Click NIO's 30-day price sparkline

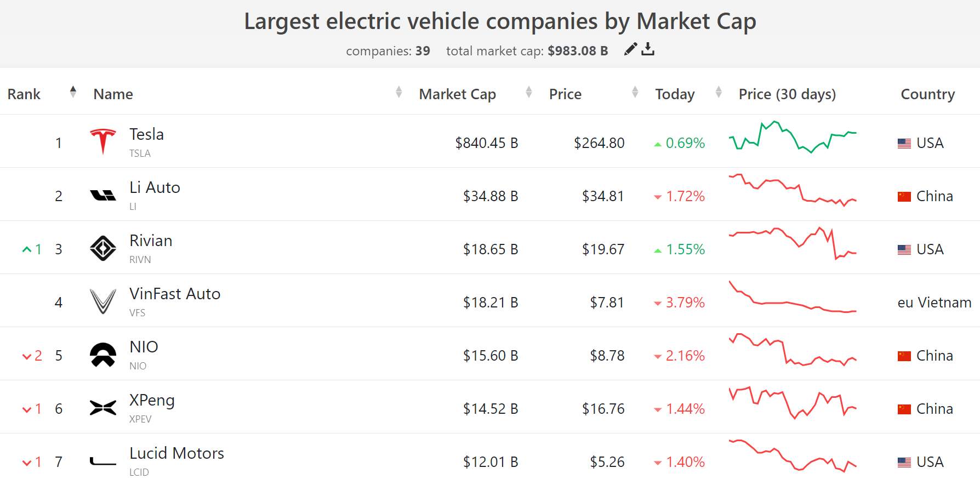pos(792,350)
